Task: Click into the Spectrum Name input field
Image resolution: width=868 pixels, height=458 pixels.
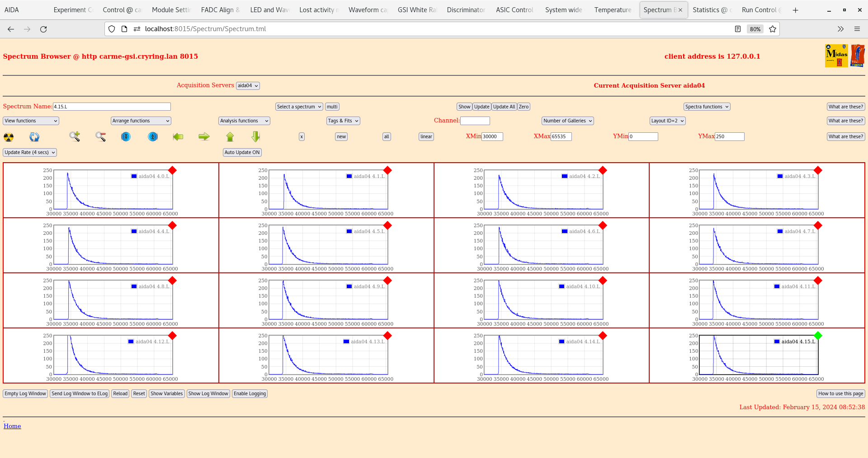Action: 112,107
